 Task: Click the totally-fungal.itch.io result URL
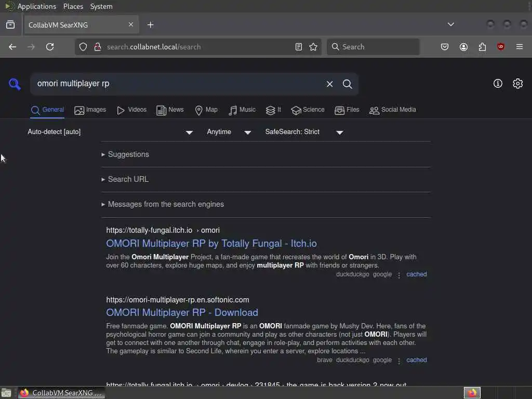pos(163,230)
